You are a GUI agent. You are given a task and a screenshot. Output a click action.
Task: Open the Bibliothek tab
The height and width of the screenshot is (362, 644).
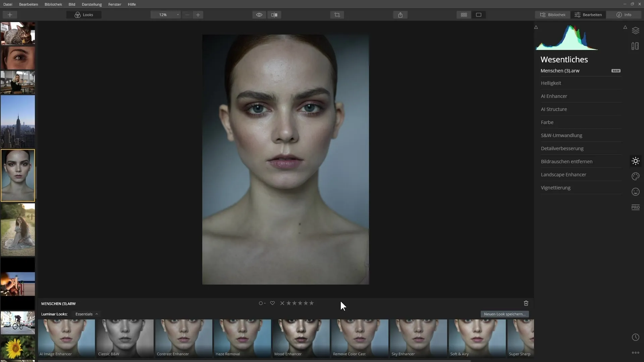553,15
